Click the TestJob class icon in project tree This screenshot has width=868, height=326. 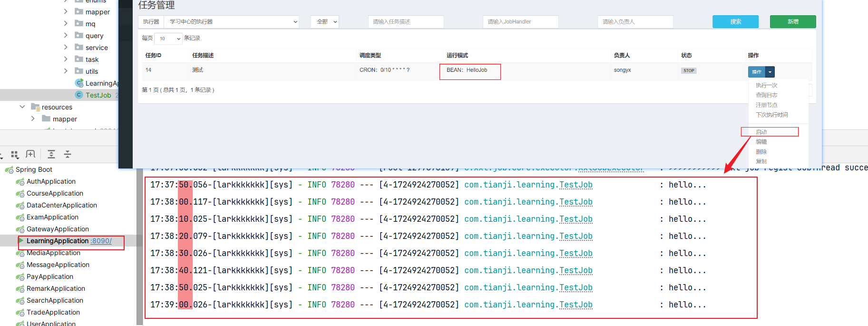tap(79, 95)
